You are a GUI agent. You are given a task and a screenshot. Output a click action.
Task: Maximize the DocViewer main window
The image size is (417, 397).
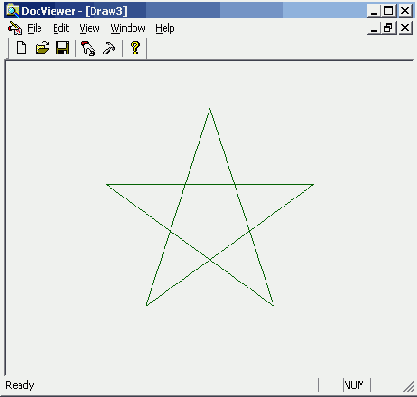click(x=389, y=11)
